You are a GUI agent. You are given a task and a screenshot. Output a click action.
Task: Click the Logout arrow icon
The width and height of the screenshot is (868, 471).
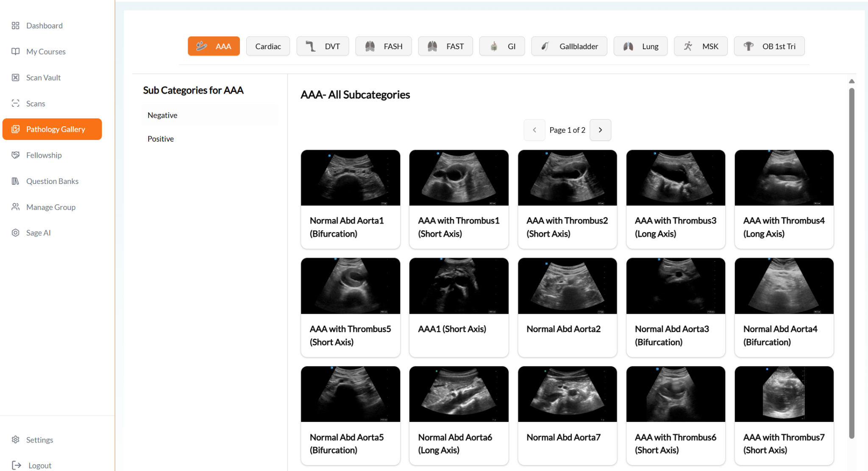[x=17, y=465]
